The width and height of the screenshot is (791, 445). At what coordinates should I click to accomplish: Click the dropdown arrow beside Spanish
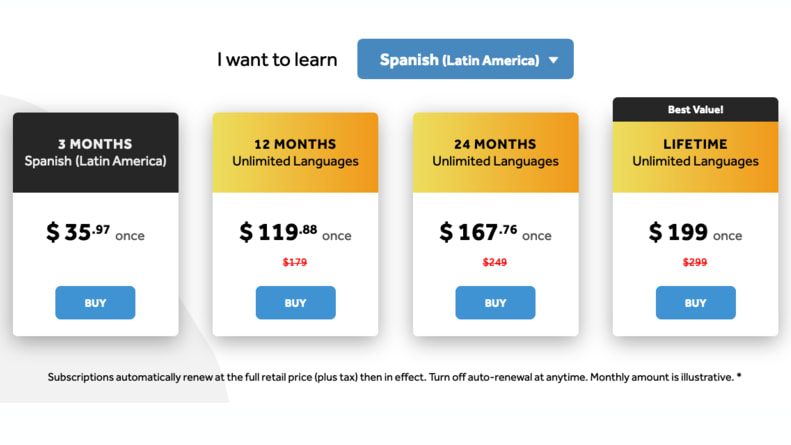click(553, 60)
